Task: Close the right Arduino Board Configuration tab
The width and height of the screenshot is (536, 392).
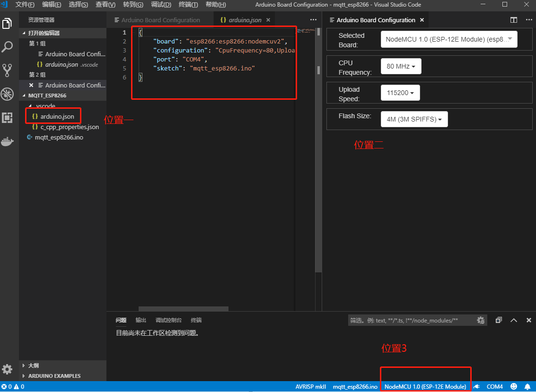Action: pos(422,20)
